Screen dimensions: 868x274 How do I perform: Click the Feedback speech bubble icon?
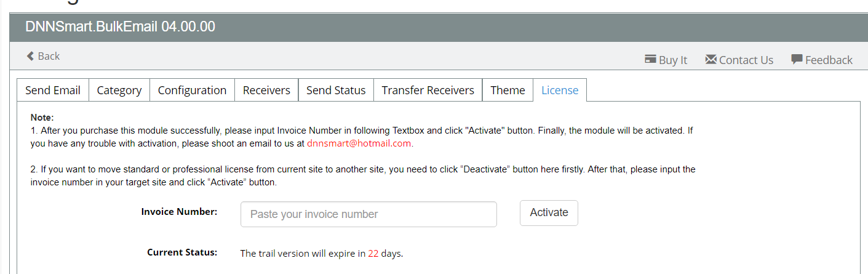tap(797, 60)
